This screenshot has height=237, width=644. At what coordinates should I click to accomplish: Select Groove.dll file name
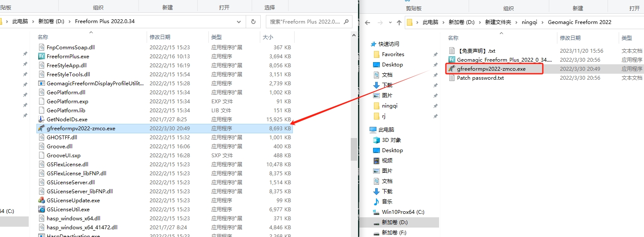pyautogui.click(x=60, y=146)
